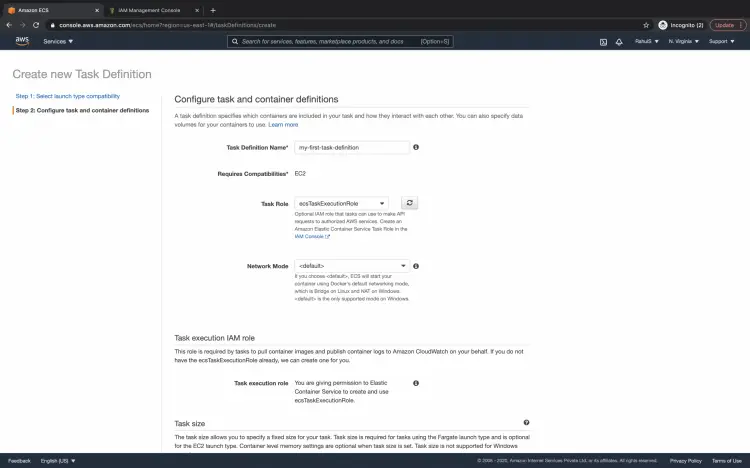Viewport: 750px width, 468px height.
Task: Switch to IAM Management Console tab
Action: tap(153, 10)
